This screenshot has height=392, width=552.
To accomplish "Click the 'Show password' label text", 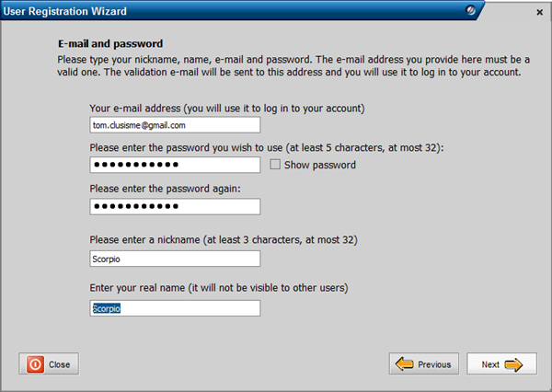I will click(320, 165).
